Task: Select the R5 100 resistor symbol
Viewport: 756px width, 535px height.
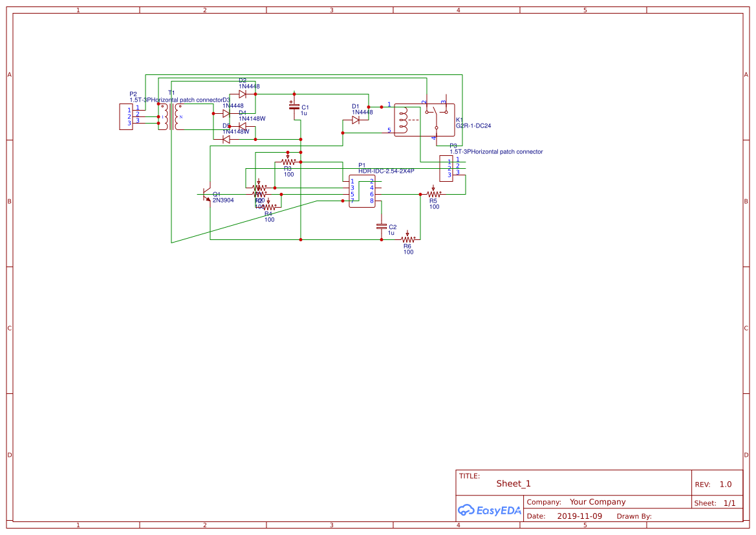Action: pyautogui.click(x=433, y=193)
